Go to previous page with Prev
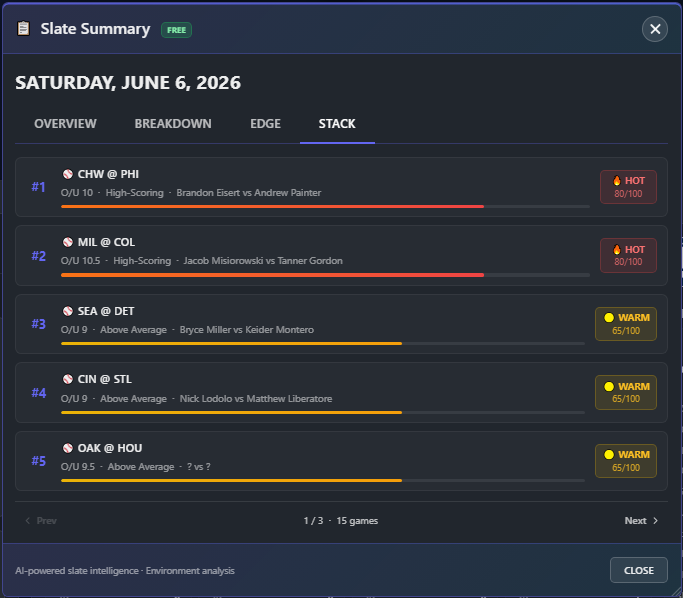The image size is (683, 598). (x=41, y=520)
